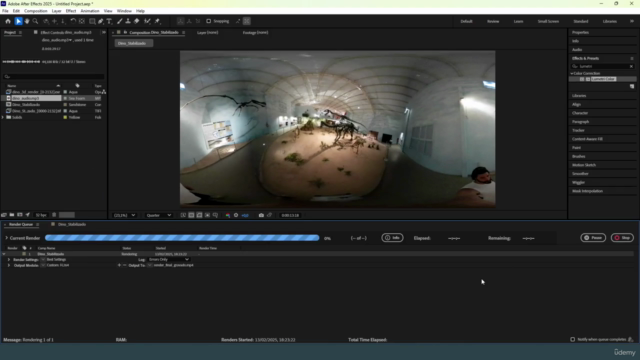Select the Brush tool
The width and height of the screenshot is (640, 360).
(120, 21)
